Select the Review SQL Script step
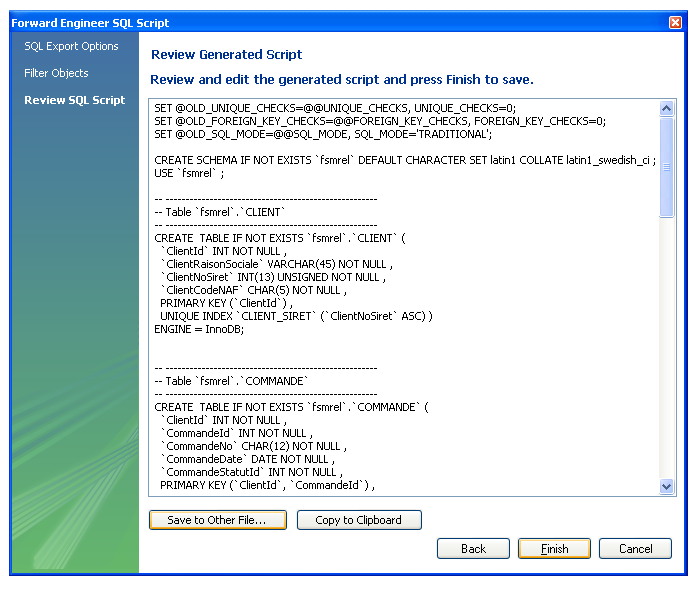The height and width of the screenshot is (600, 699). [74, 100]
